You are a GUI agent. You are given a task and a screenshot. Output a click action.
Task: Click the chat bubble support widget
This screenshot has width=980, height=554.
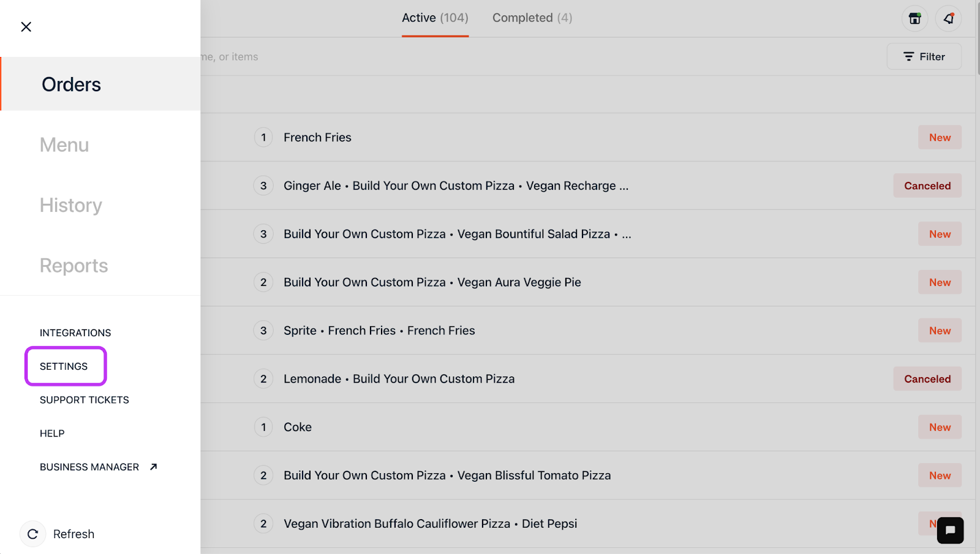tap(950, 530)
